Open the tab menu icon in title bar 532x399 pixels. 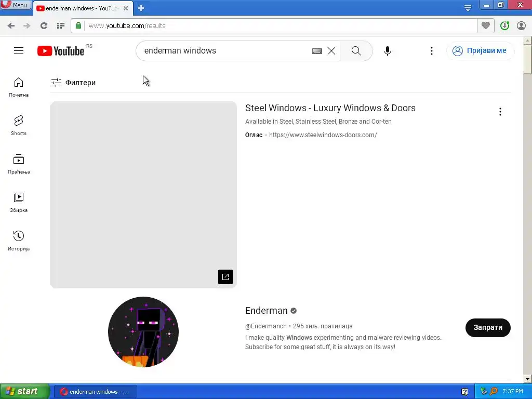[x=468, y=8]
